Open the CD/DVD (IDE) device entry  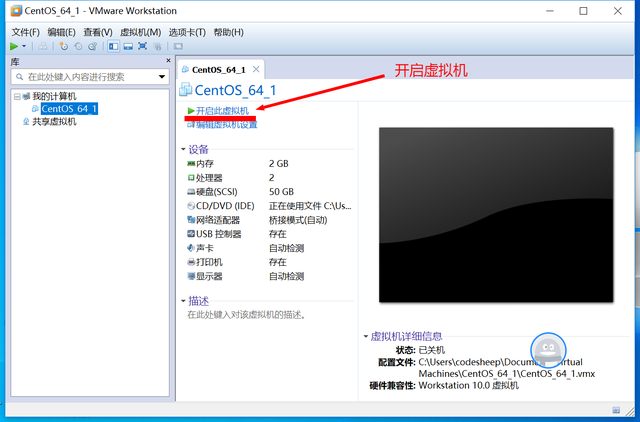point(225,206)
